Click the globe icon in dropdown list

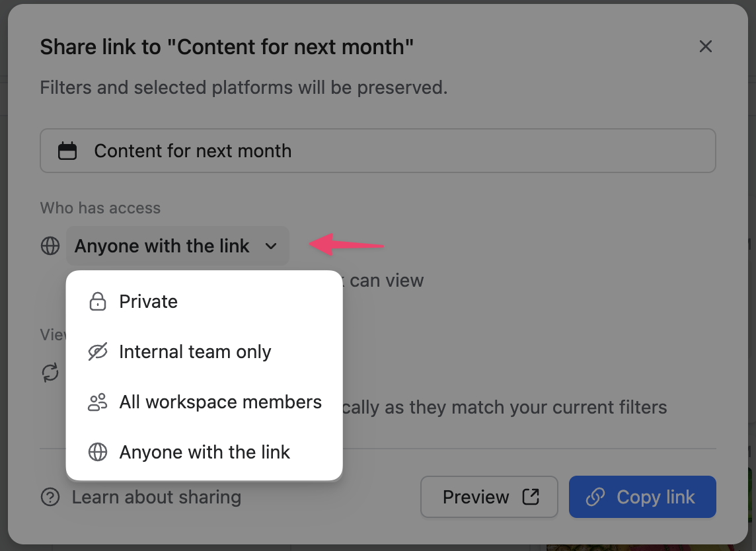tap(98, 453)
